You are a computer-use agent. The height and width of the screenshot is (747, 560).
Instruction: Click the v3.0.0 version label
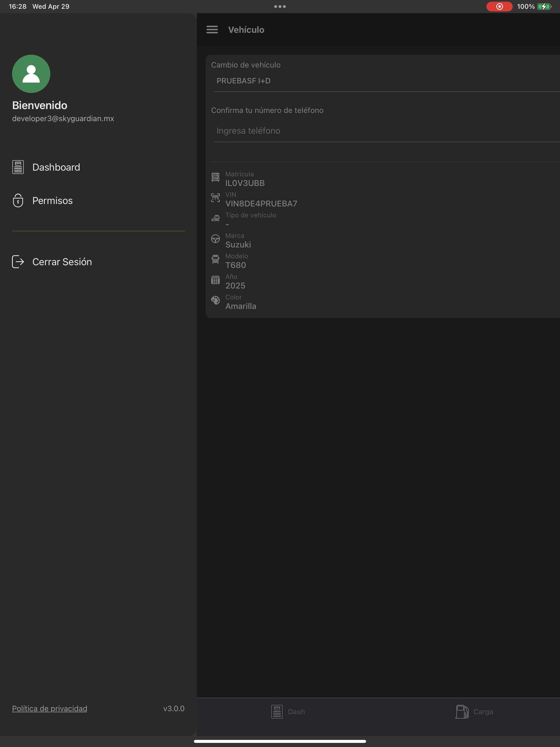coord(174,708)
